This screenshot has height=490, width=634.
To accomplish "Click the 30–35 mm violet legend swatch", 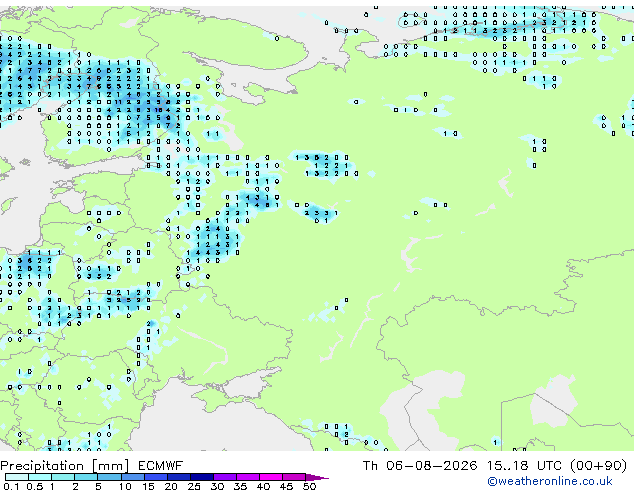I will click(225, 477).
